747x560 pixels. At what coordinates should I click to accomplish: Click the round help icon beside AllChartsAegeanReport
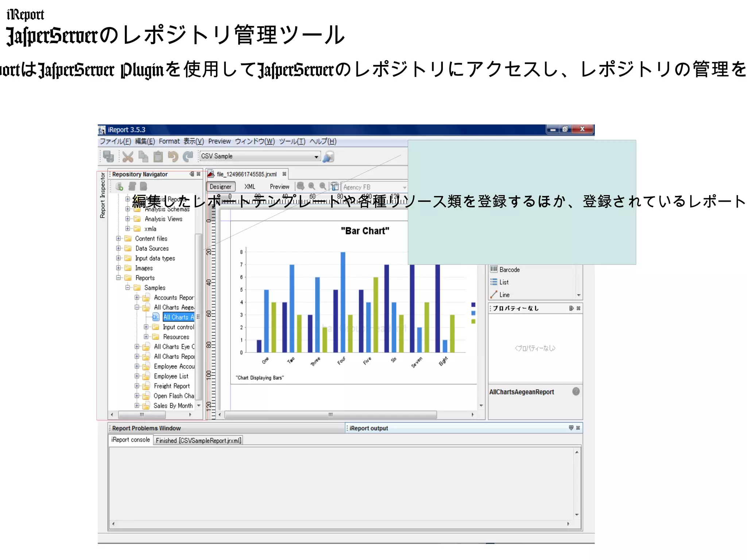pos(576,391)
